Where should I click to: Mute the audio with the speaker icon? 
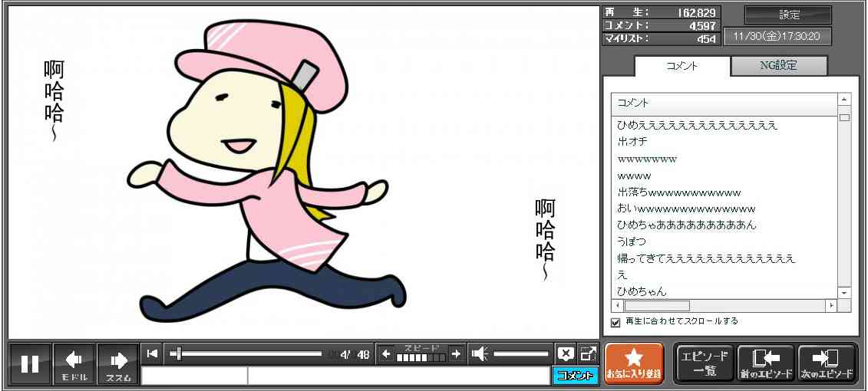tap(480, 353)
